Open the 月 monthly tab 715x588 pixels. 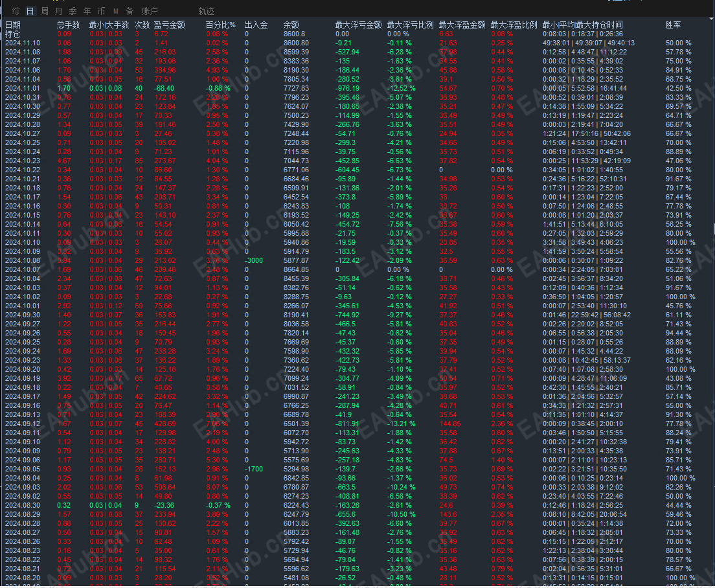tap(59, 11)
